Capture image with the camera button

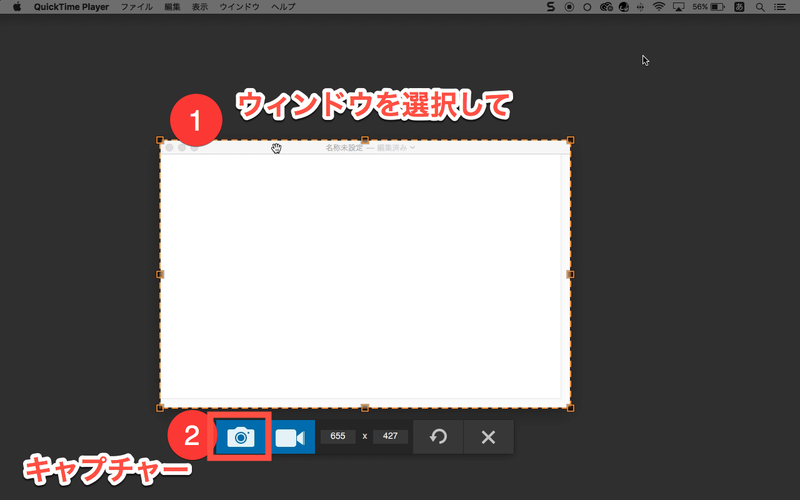point(240,437)
